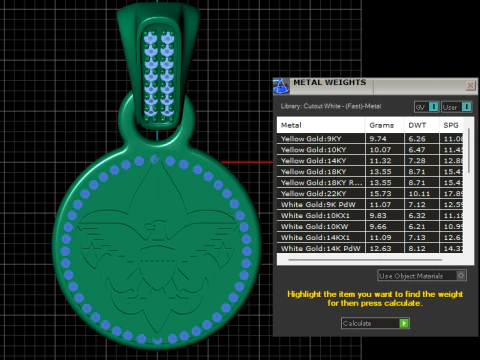Click the 15.73 grams value

click(380, 194)
